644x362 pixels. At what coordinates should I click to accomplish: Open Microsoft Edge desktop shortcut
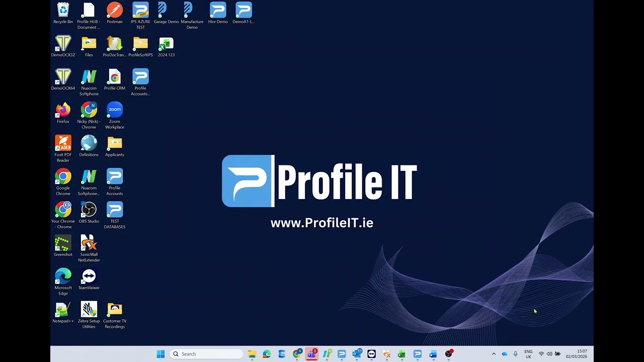coord(63,282)
